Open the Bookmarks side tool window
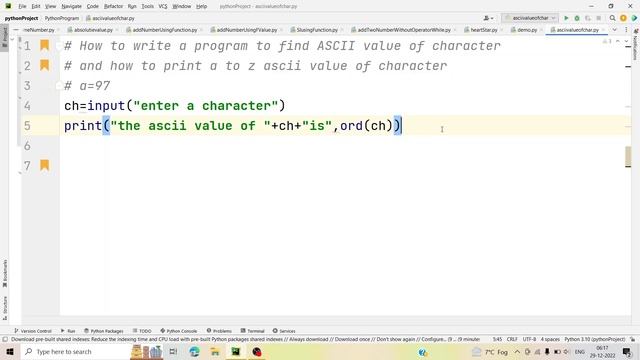 point(5,273)
